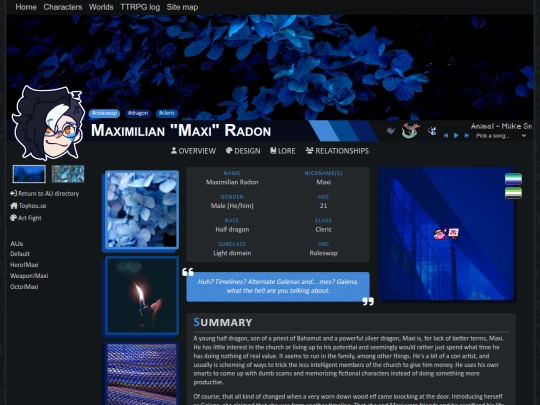Image resolution: width=540 pixels, height=405 pixels.
Task: Click the age value '21'
Action: (x=323, y=206)
